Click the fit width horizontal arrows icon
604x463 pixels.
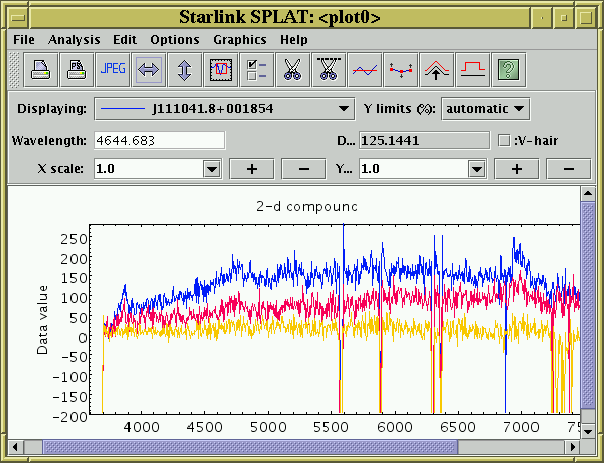(x=148, y=70)
